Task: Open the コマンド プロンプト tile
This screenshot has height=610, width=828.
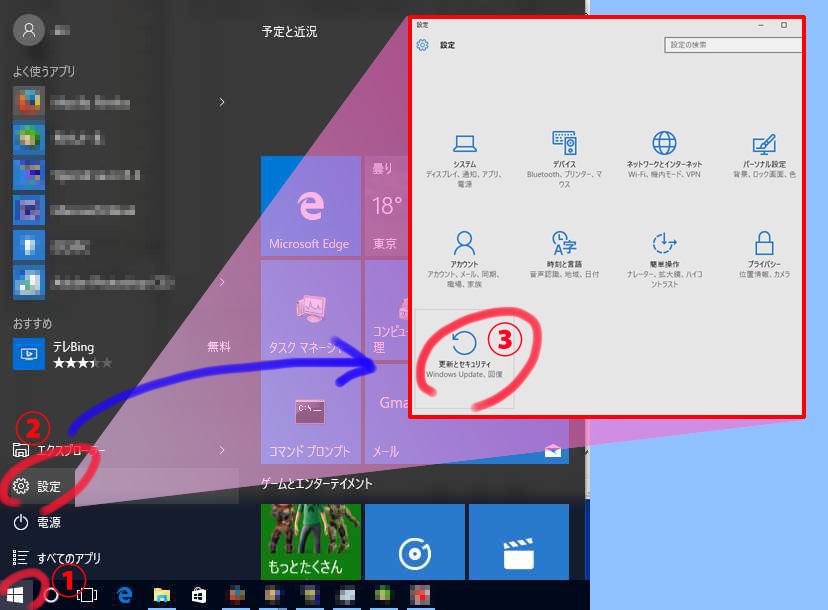Action: 310,415
